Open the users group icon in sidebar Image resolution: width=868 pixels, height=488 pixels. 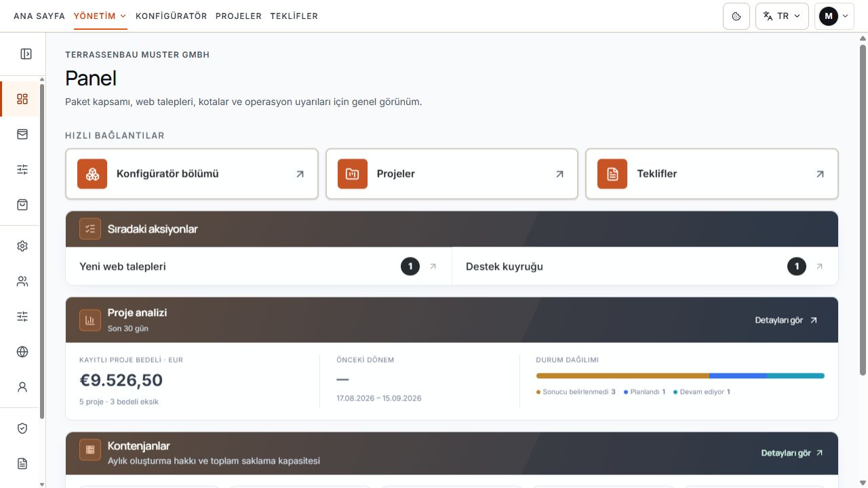point(22,281)
